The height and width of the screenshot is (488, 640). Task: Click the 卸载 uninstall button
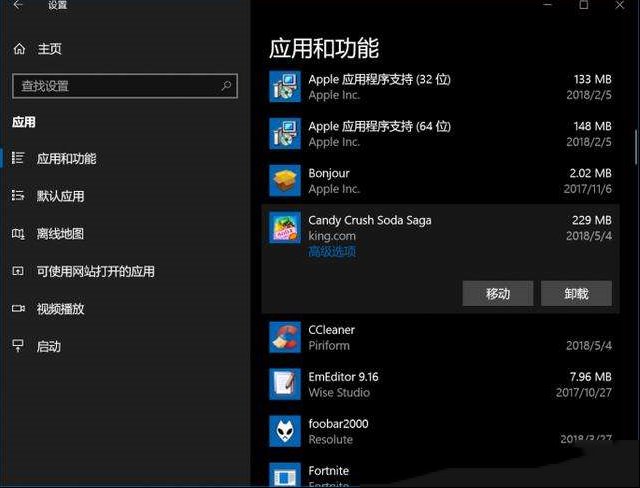pyautogui.click(x=576, y=293)
